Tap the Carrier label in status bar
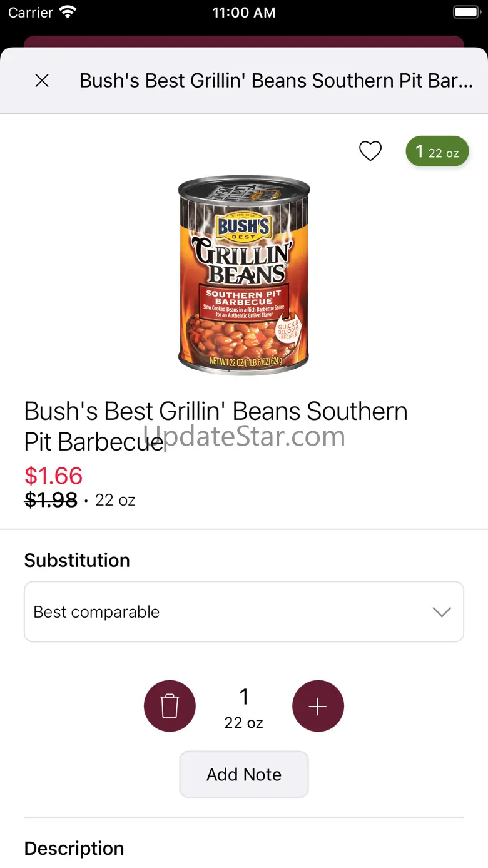This screenshot has width=488, height=868. [x=31, y=12]
